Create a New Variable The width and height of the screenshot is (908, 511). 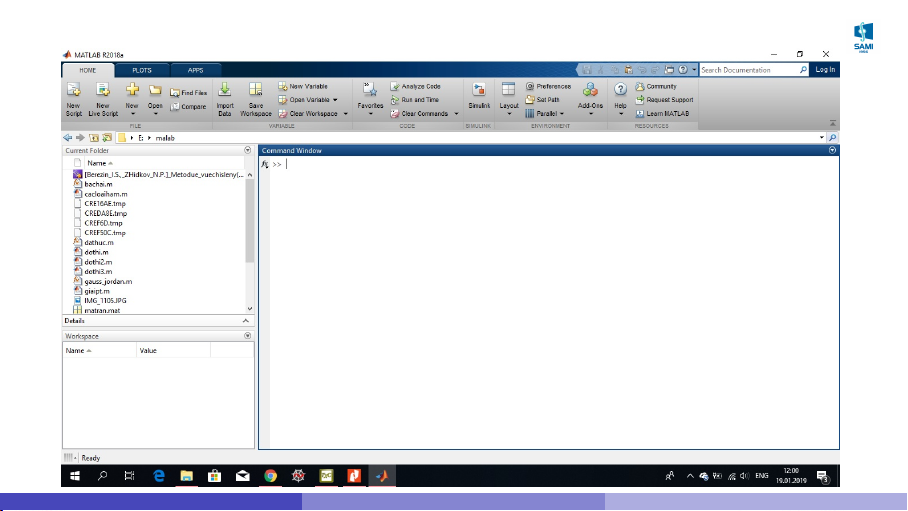point(303,86)
